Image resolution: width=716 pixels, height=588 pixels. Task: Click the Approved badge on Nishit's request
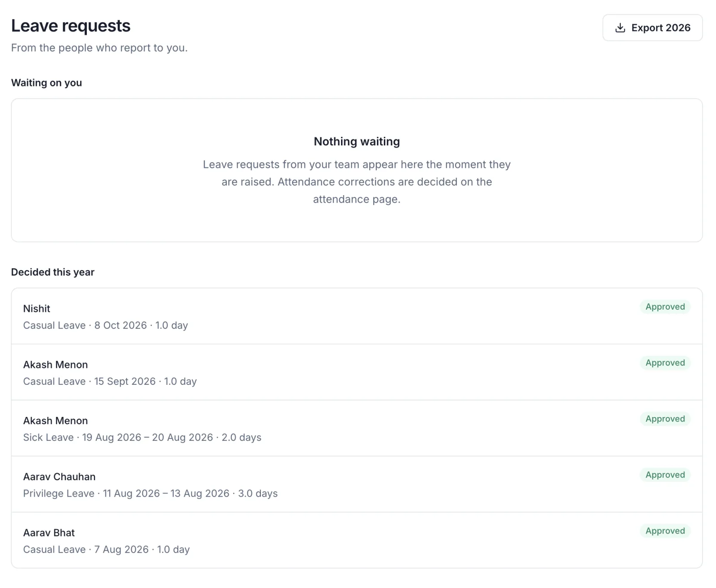[665, 307]
